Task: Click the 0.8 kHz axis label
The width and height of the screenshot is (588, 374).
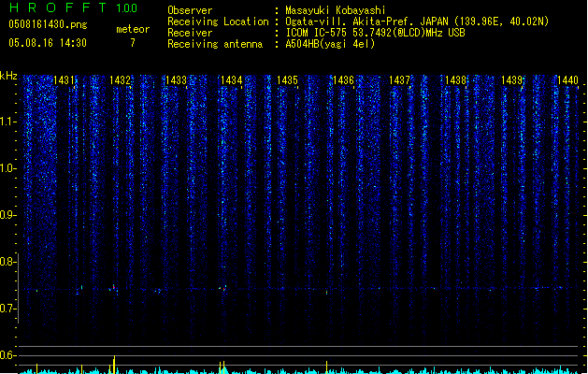Action: coord(7,262)
